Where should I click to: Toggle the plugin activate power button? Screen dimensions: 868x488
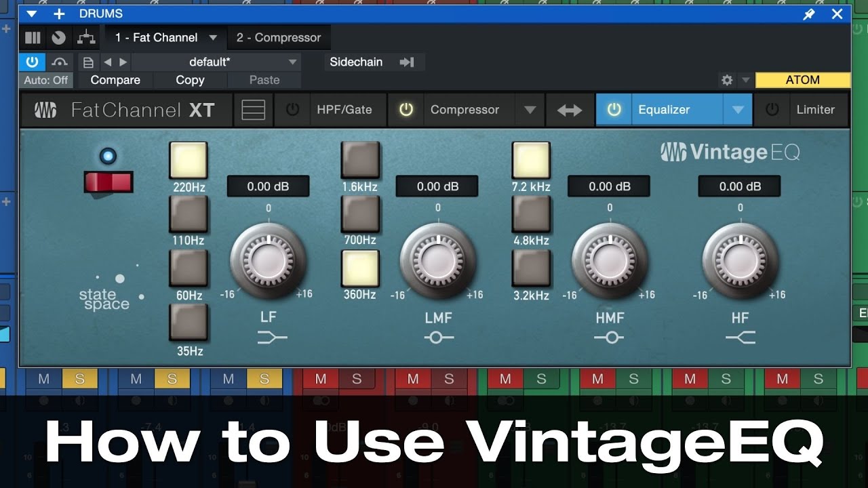coord(32,62)
